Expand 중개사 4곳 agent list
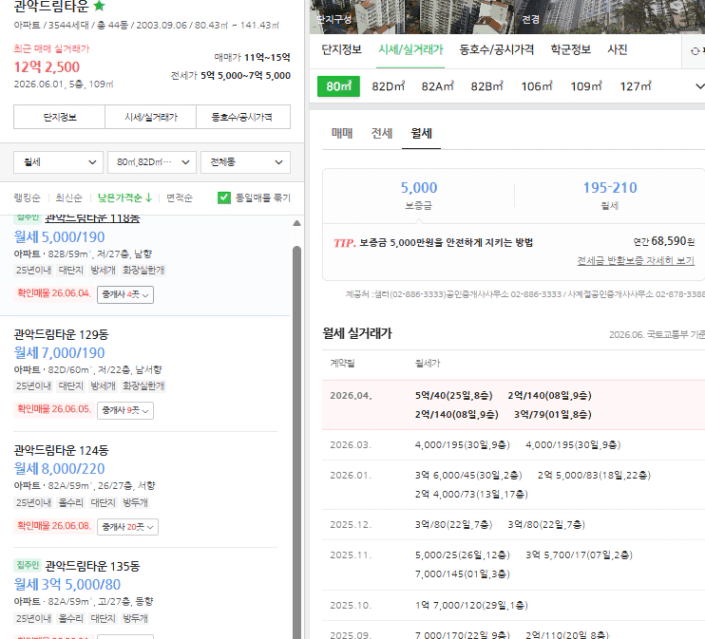Screen dimensions: 705x639 (125, 295)
